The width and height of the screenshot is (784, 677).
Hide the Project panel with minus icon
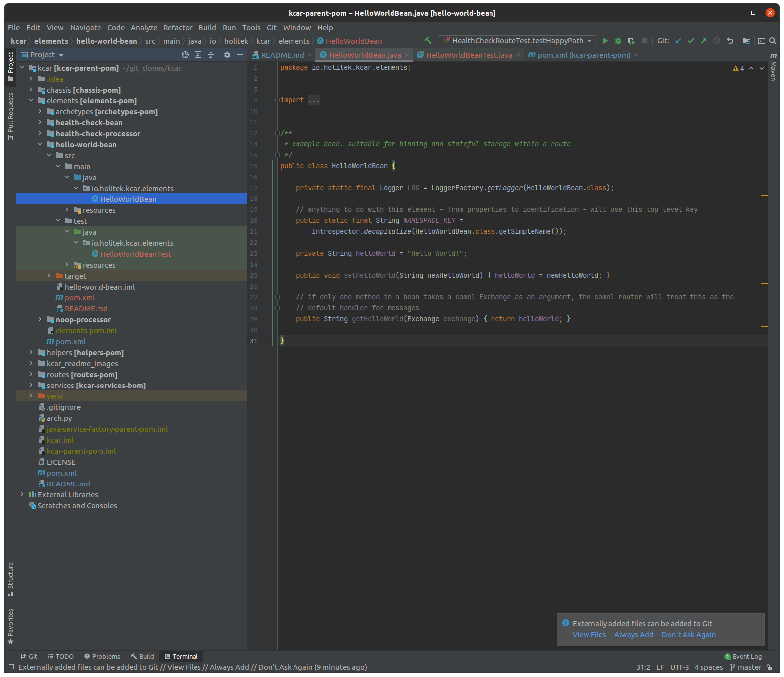240,55
